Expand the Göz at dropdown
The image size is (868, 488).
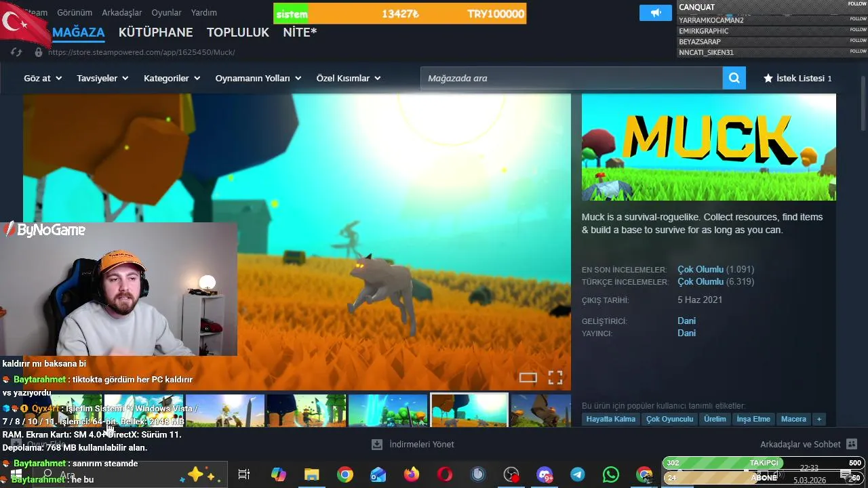pos(43,79)
